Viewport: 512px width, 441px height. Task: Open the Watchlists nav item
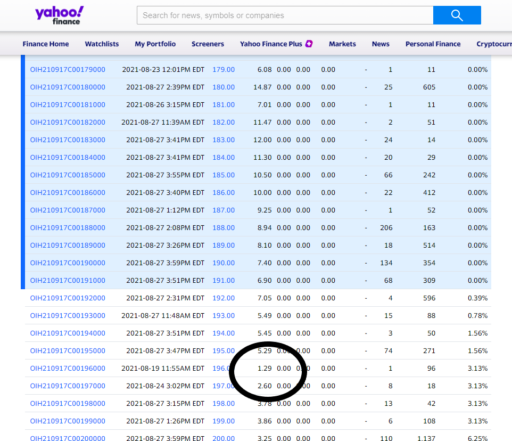(x=102, y=44)
